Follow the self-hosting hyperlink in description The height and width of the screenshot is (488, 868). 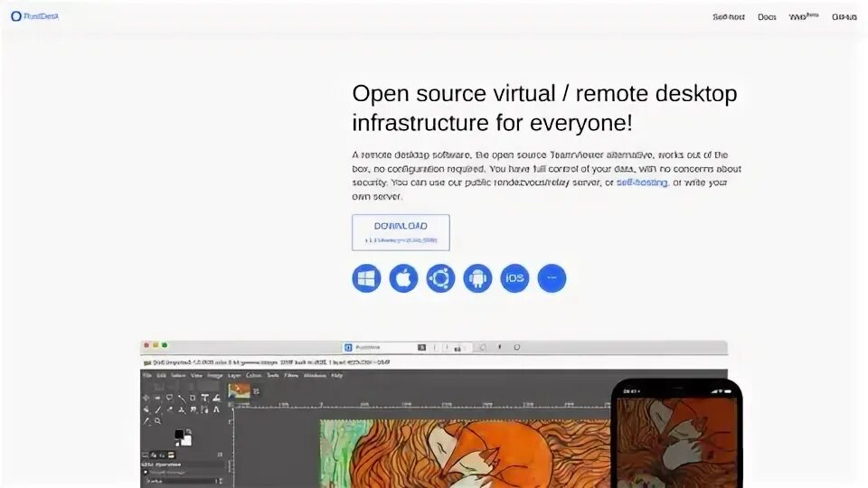point(642,182)
